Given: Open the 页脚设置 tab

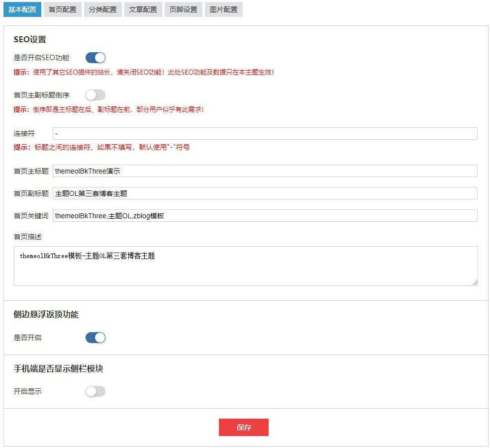Looking at the screenshot, I should point(183,9).
